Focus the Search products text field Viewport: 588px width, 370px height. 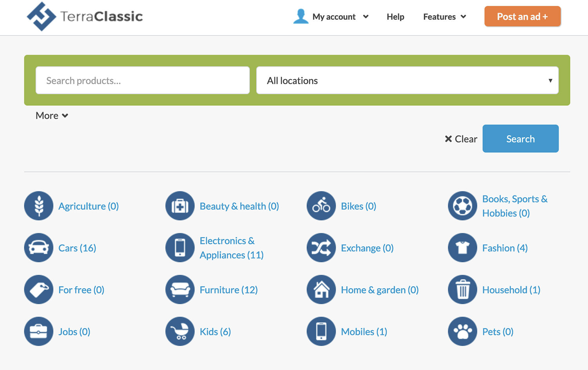pos(142,80)
